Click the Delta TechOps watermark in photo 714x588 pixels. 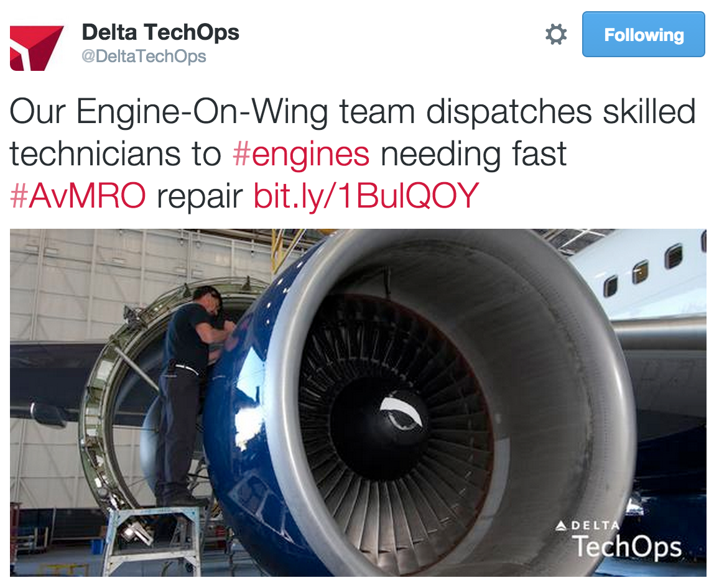pos(619,540)
